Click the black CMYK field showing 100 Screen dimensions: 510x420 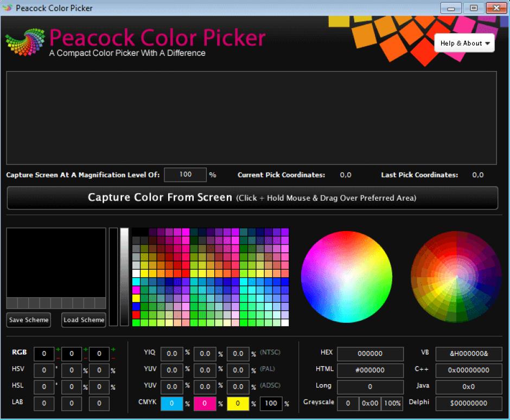[x=271, y=404]
